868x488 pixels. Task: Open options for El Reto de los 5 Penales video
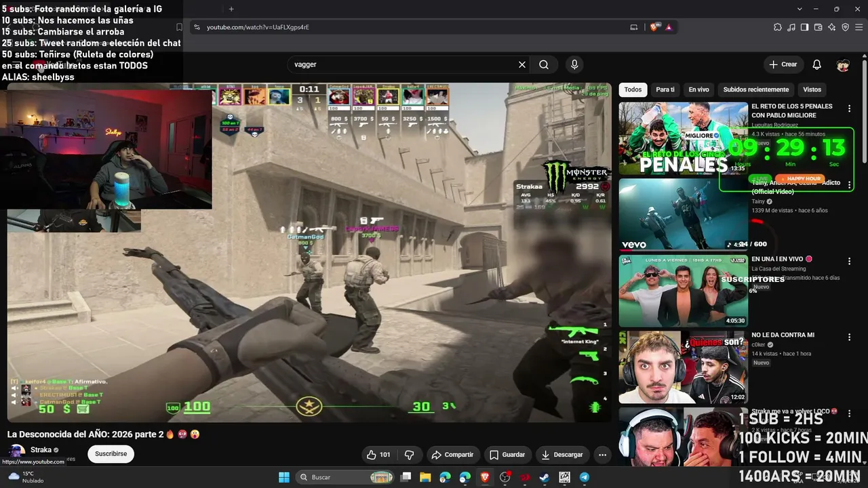tap(849, 108)
